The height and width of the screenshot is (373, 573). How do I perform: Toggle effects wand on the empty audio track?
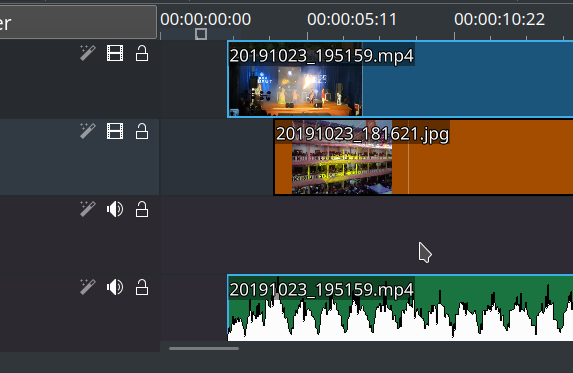point(88,209)
